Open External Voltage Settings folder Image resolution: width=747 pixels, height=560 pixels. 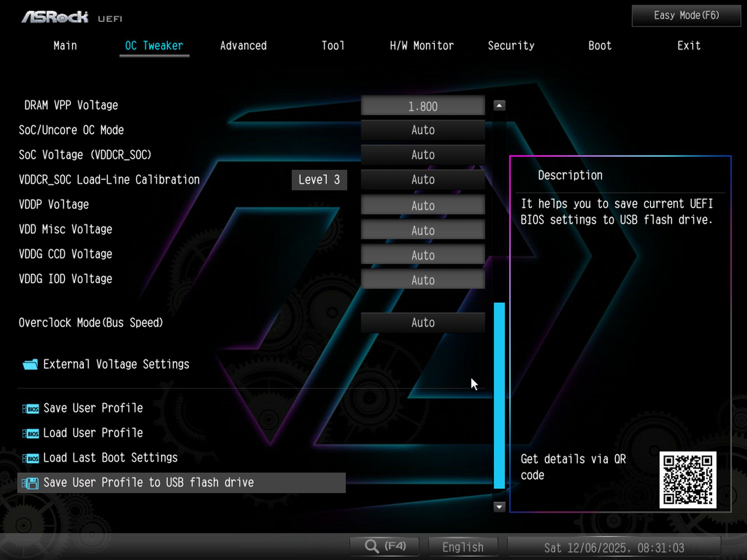[x=116, y=364]
